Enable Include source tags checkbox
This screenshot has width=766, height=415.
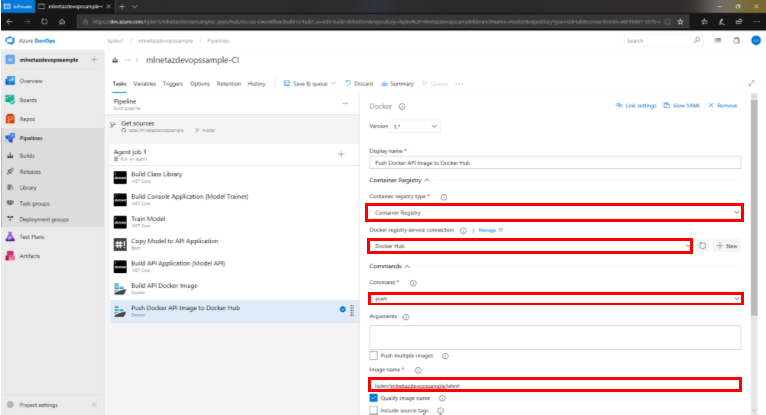(x=374, y=410)
